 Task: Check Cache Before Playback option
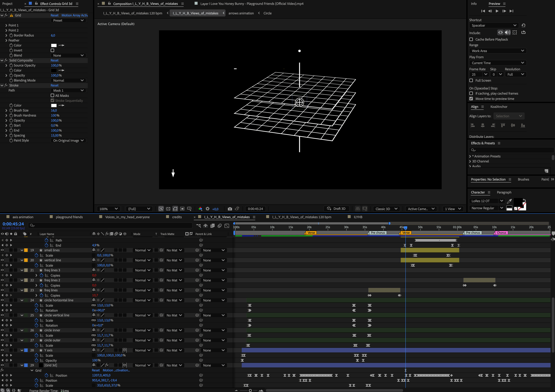coord(471,39)
